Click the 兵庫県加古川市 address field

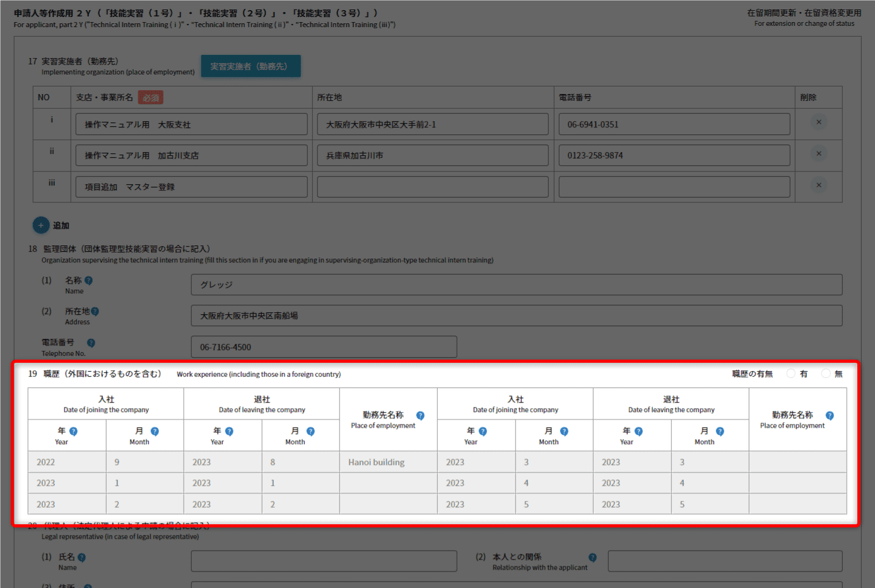(432, 155)
